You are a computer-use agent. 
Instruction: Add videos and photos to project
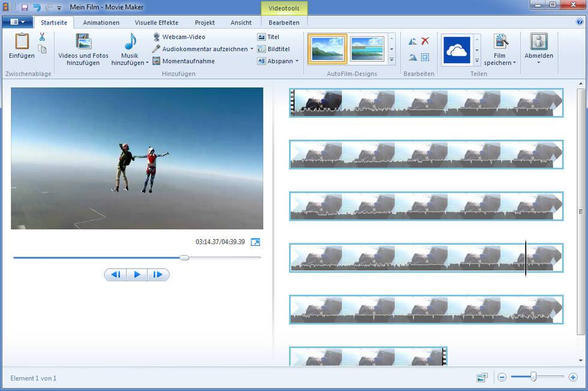click(83, 49)
